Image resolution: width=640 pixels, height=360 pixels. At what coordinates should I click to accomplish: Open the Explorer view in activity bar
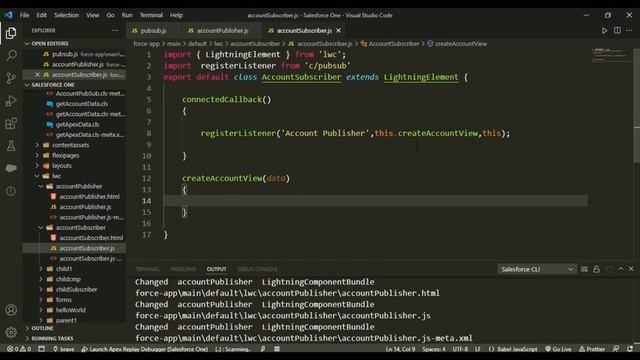[11, 33]
